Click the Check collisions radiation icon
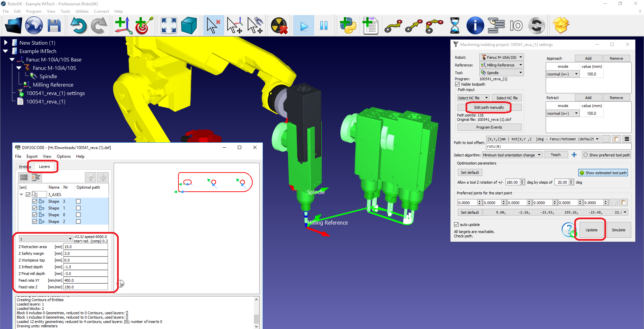Image resolution: width=644 pixels, height=329 pixels. tap(279, 26)
